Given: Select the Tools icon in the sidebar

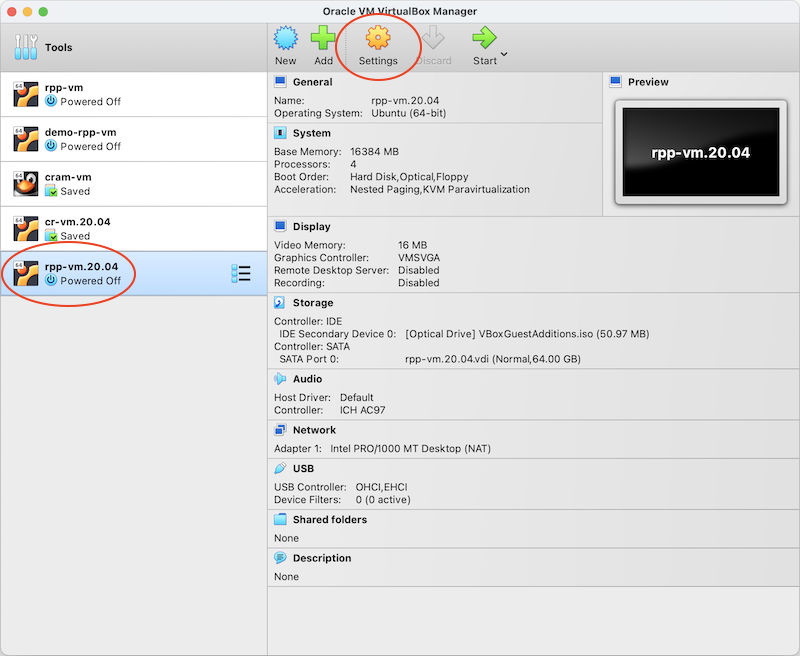Looking at the screenshot, I should [x=27, y=46].
